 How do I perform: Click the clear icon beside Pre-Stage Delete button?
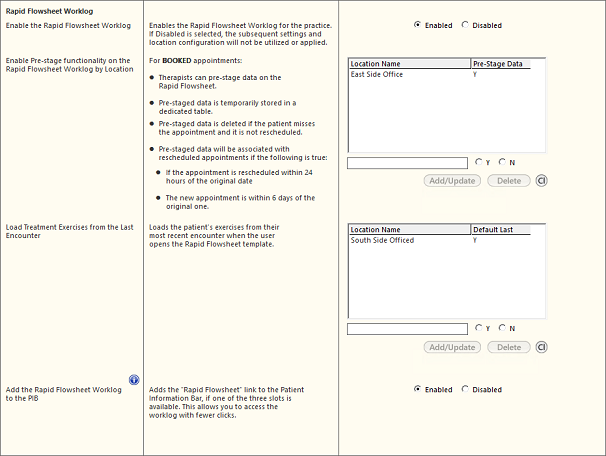pos(541,181)
